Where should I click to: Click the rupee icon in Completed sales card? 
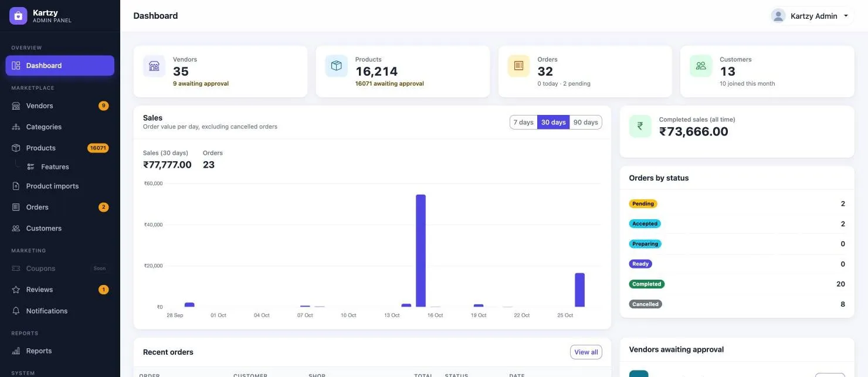[640, 126]
